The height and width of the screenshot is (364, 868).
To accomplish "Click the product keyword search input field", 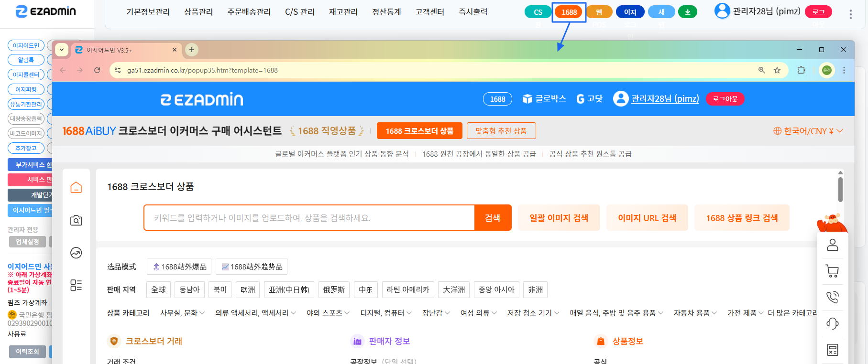I will point(309,218).
